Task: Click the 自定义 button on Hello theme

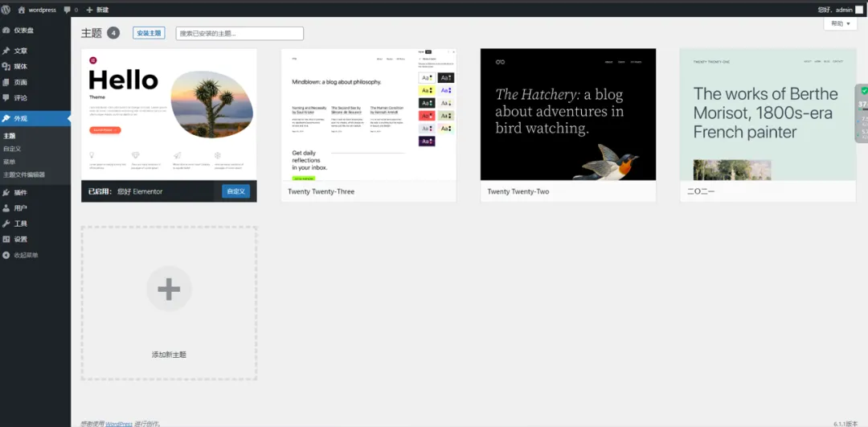Action: tap(235, 191)
